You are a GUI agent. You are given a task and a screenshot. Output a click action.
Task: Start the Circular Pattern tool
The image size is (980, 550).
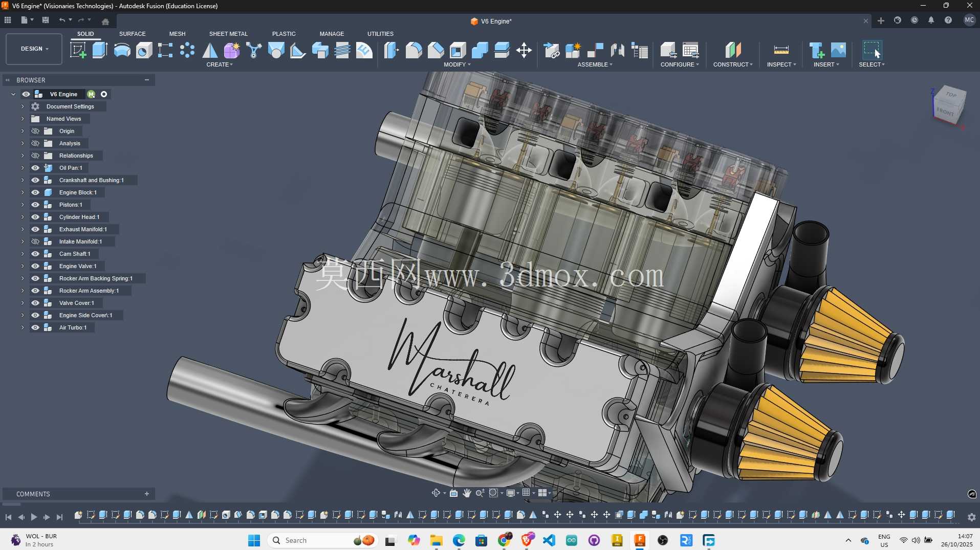point(187,50)
